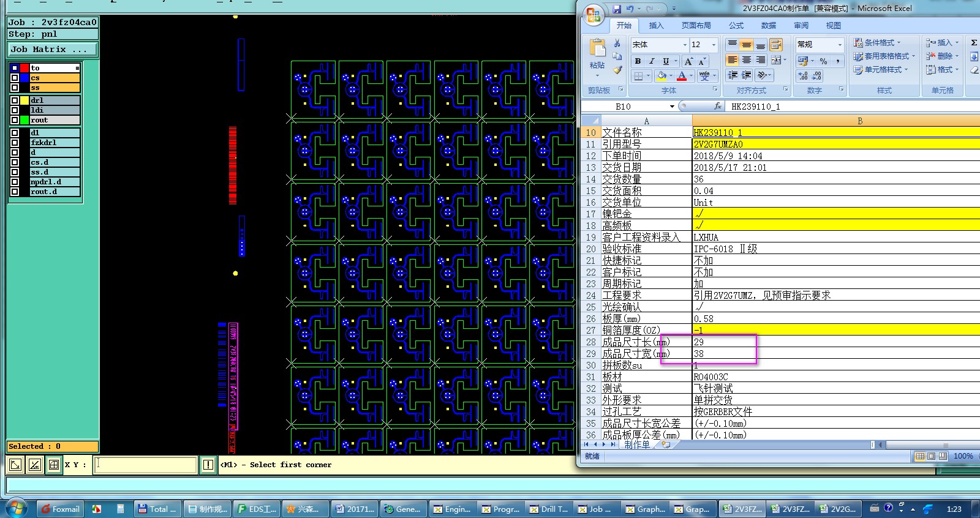Click the comma style icon
980x518 pixels.
coord(837,61)
